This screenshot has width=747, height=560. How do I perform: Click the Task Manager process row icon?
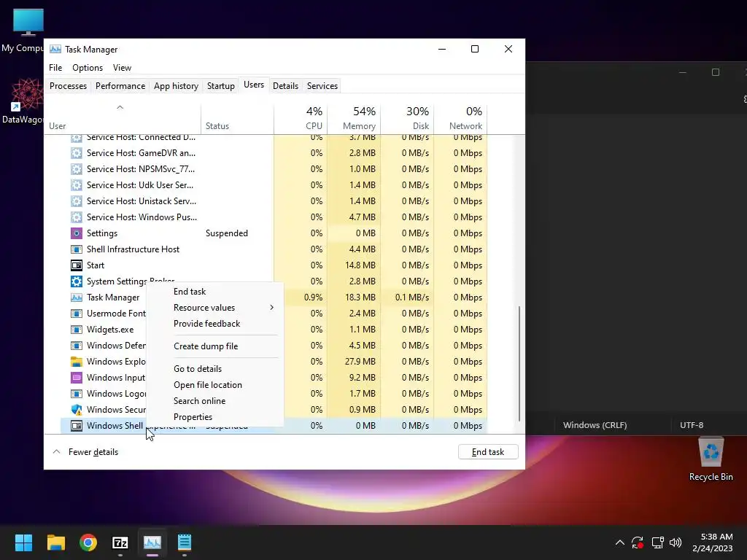[76, 297]
